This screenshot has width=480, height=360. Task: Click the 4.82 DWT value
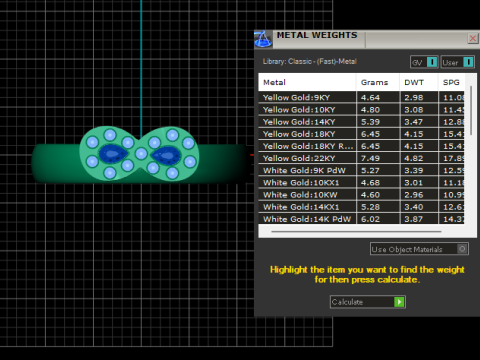pyautogui.click(x=414, y=158)
